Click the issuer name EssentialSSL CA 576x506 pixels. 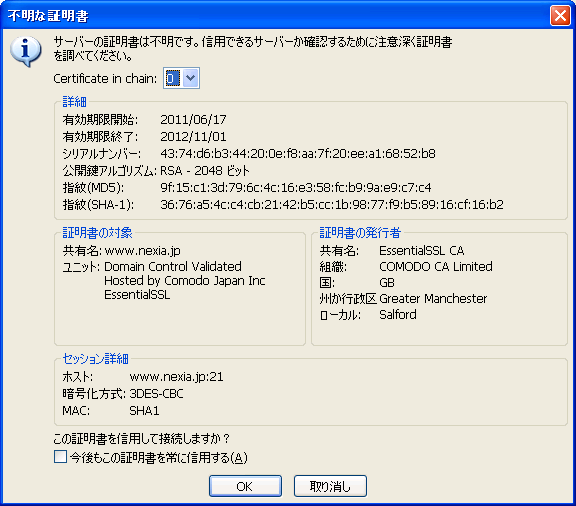(x=422, y=251)
